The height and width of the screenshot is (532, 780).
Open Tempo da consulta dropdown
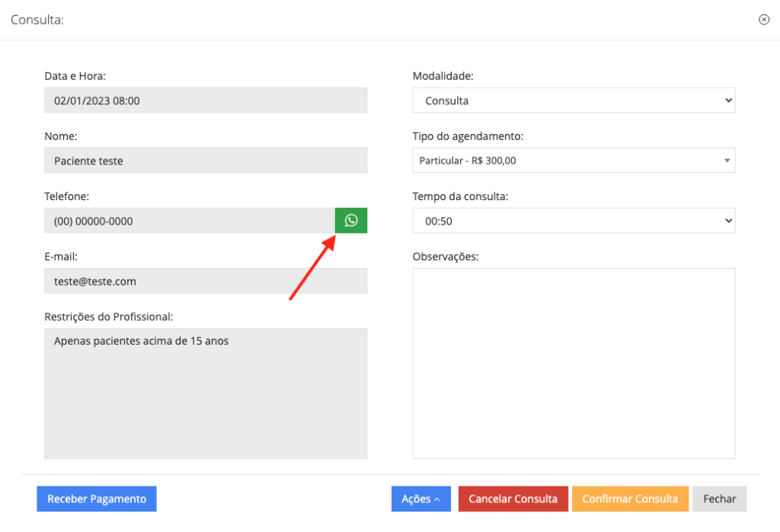(574, 221)
